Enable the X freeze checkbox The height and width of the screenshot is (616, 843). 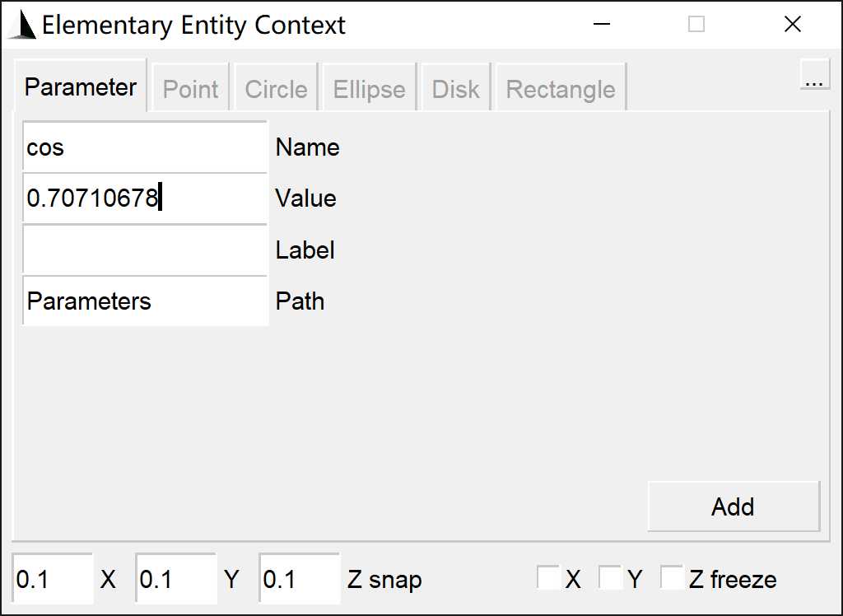pyautogui.click(x=548, y=577)
